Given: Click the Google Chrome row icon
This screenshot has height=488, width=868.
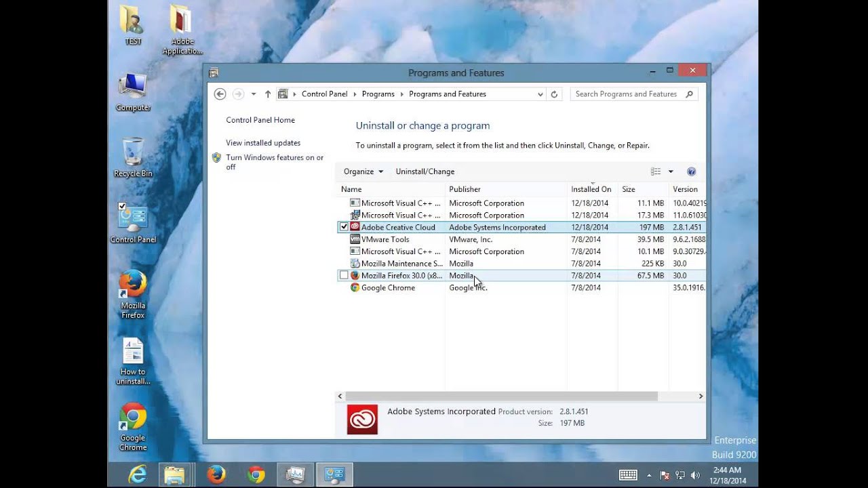Looking at the screenshot, I should coord(355,287).
